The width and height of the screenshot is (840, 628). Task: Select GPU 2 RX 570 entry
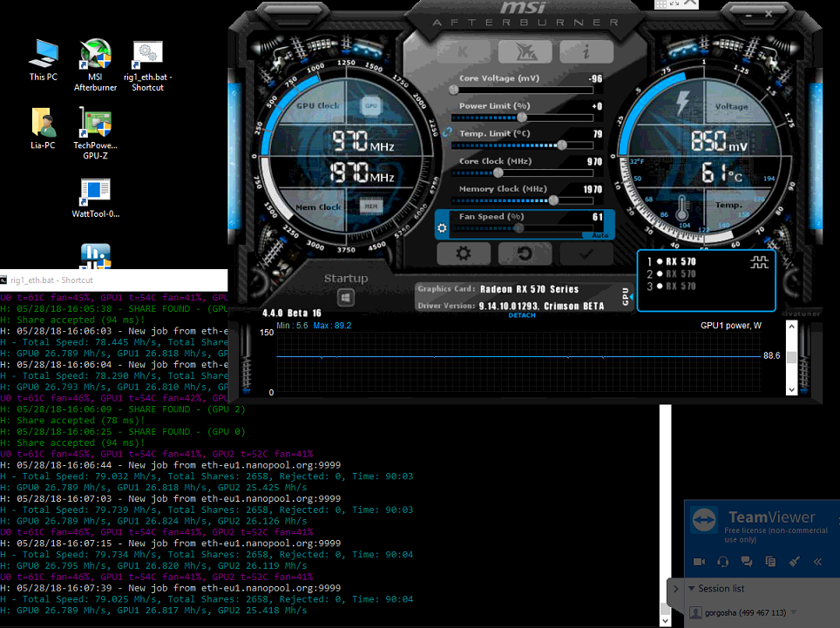point(671,274)
